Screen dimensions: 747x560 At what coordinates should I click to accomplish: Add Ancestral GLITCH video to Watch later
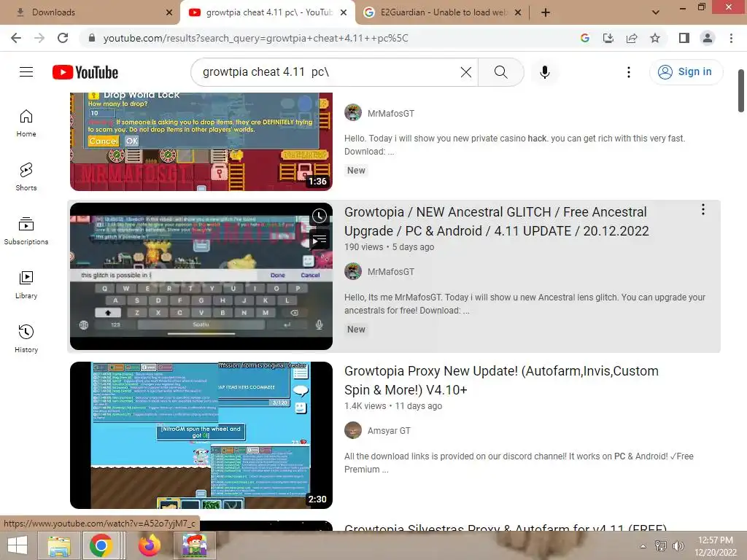[320, 216]
